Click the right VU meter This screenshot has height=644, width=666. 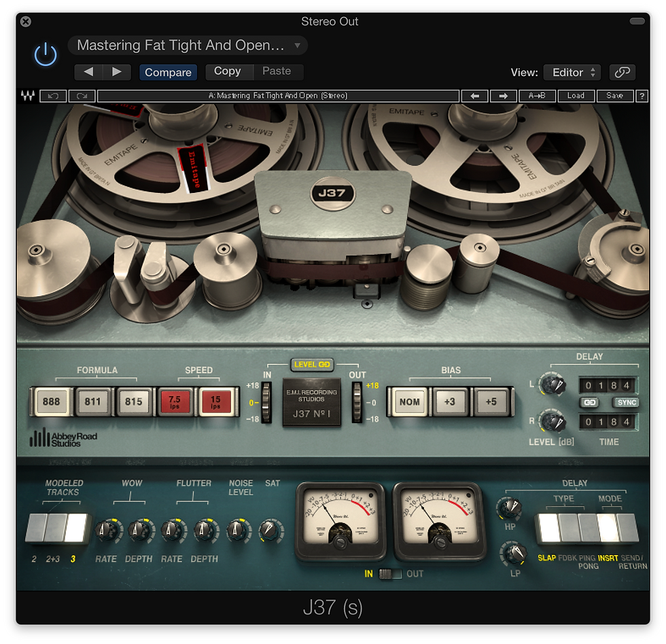[439, 521]
